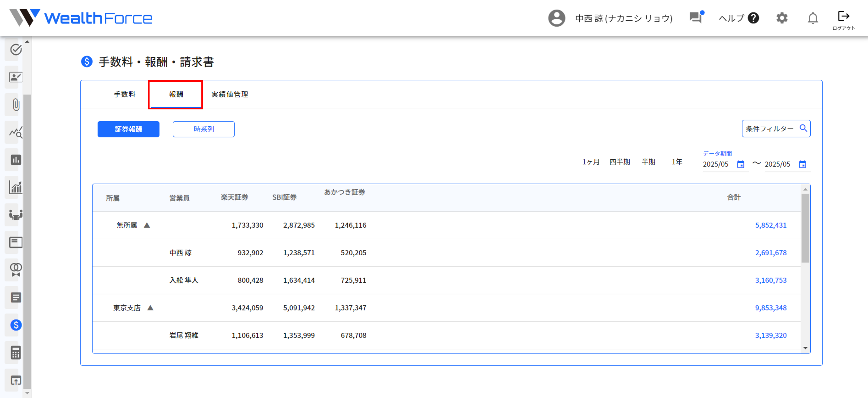Click the 岩尾 翔維 row name
This screenshot has width=868, height=398.
[184, 336]
